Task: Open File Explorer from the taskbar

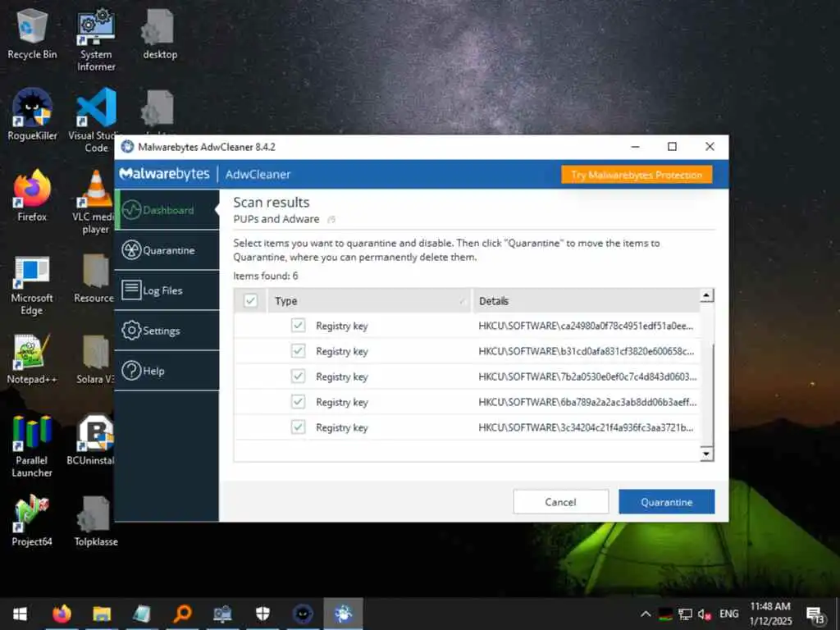Action: coord(102,614)
